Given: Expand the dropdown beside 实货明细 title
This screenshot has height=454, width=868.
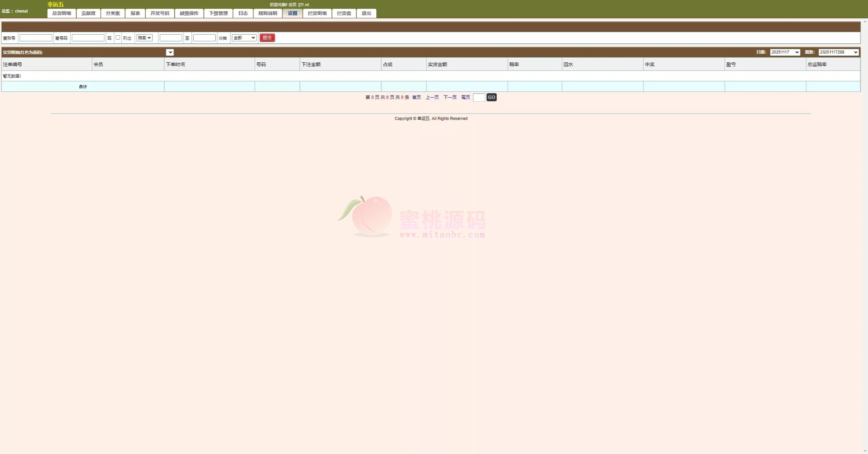Looking at the screenshot, I should click(170, 52).
